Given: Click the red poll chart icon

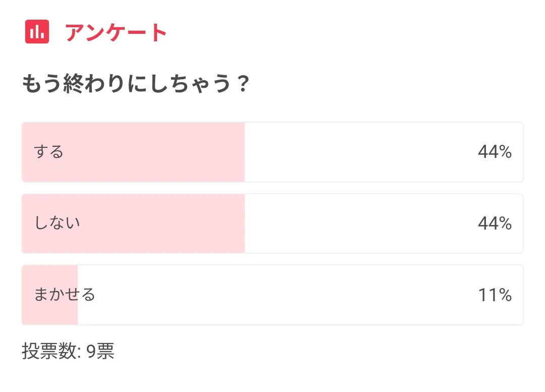Looking at the screenshot, I should [x=37, y=32].
